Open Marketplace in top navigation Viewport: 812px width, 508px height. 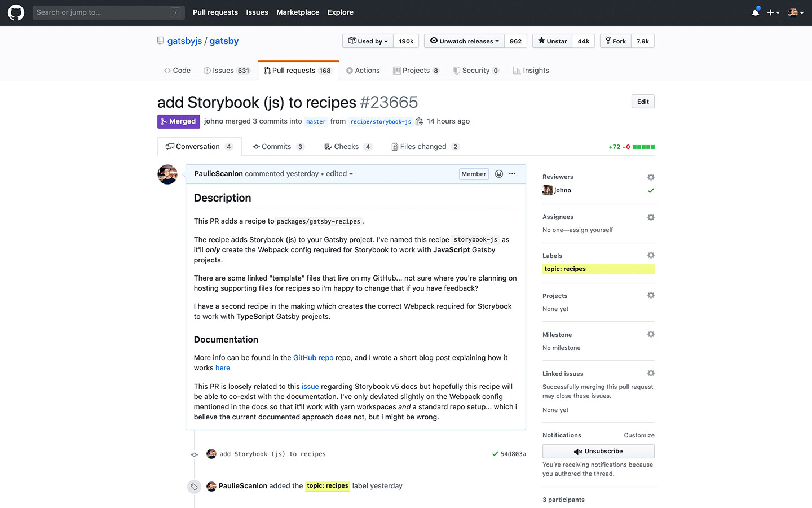(x=298, y=12)
